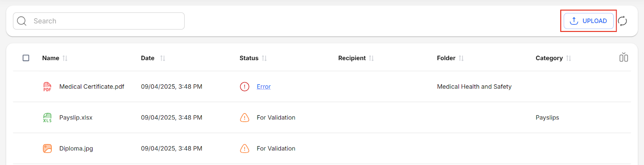Viewport: 644px width, 165px height.
Task: Click the image icon for Diploma.jpg
Action: (47, 148)
